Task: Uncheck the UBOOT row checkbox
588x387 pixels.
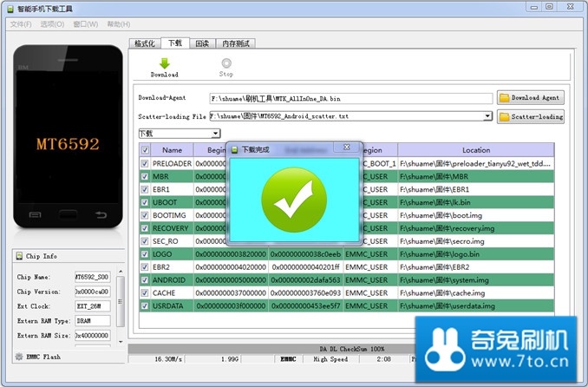Action: pyautogui.click(x=145, y=202)
